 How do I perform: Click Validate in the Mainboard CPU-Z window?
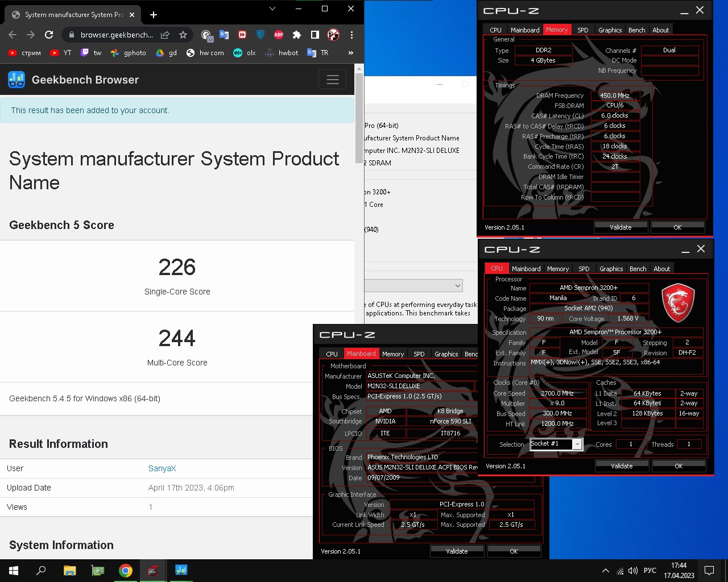[457, 551]
